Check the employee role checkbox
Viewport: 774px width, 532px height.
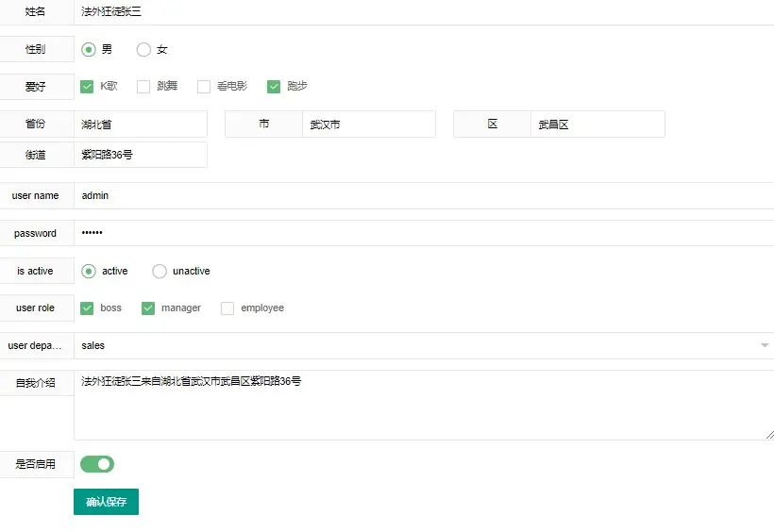(x=227, y=308)
